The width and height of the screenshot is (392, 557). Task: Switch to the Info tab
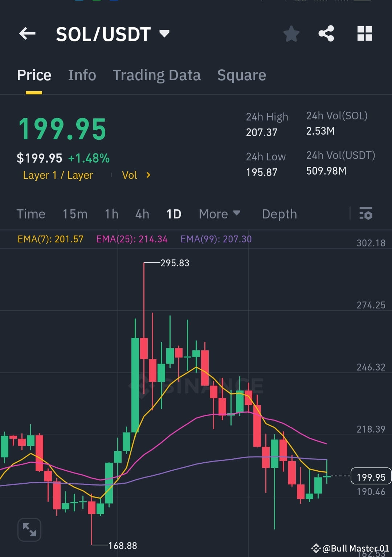[82, 75]
